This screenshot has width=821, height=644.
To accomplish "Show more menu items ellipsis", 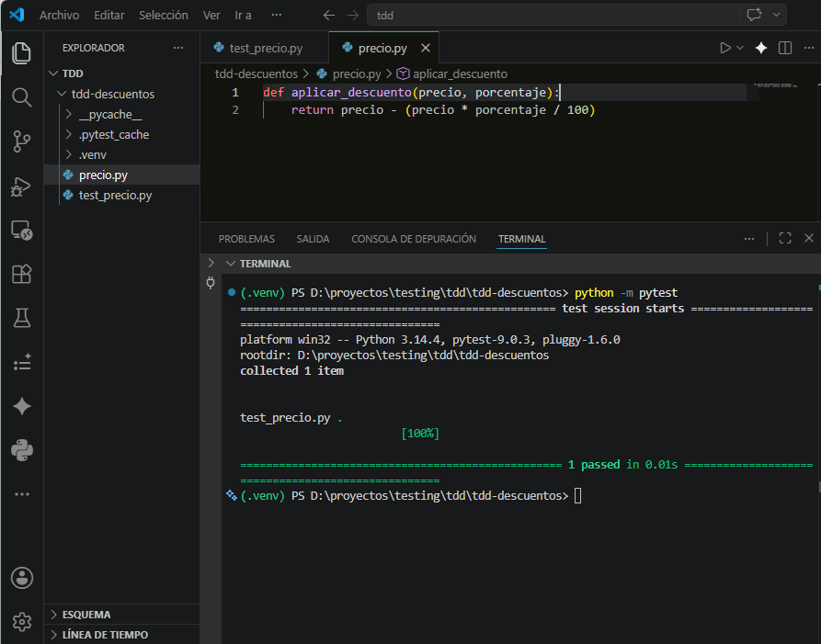I will (x=277, y=15).
